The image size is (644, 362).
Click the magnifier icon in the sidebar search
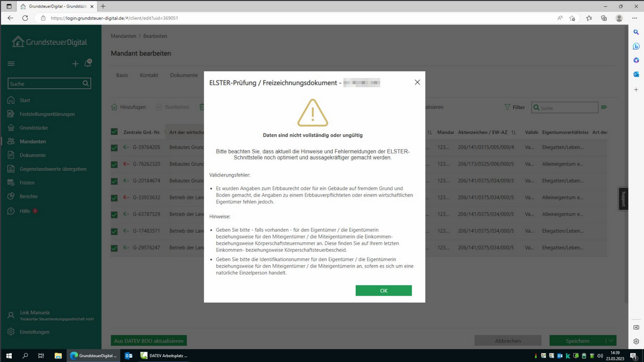coord(86,84)
